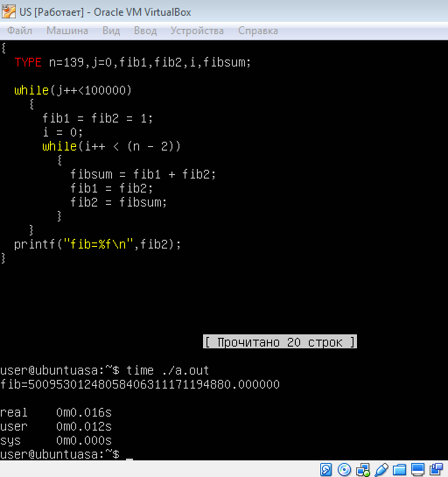Open the Ввод menu
Viewport: 448px width, 477px height.
[145, 31]
